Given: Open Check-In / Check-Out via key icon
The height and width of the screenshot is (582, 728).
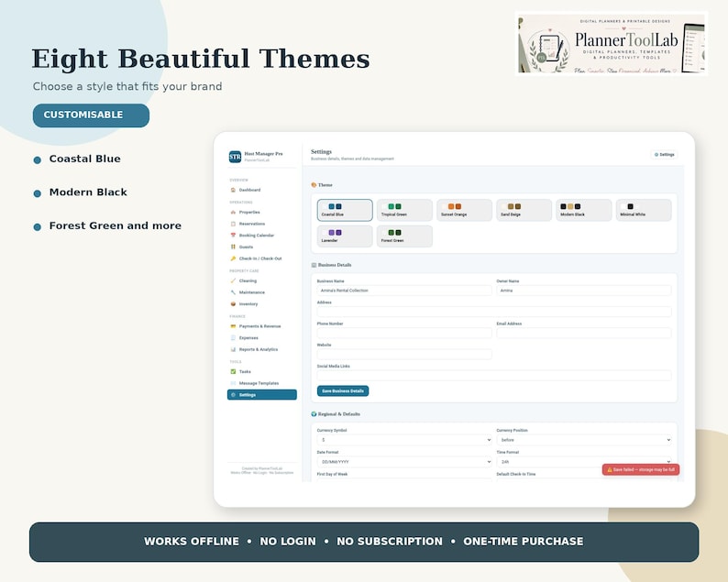Looking at the screenshot, I should (233, 258).
